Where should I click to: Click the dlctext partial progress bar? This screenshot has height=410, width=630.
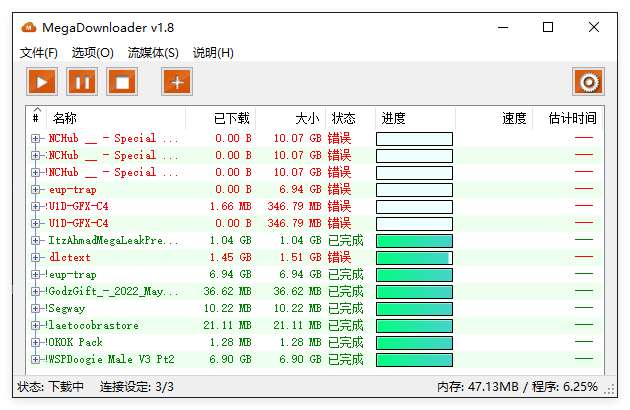[x=414, y=258]
